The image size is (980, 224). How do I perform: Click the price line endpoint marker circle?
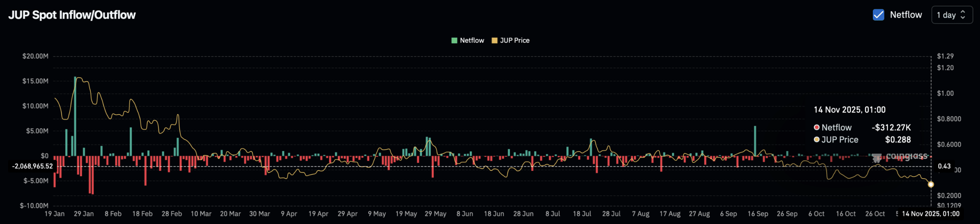(x=931, y=185)
